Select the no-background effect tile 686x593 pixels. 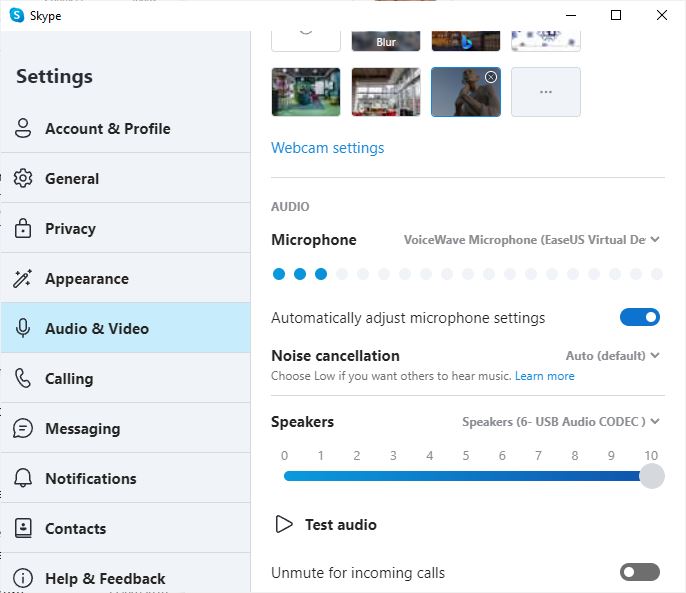pos(306,41)
